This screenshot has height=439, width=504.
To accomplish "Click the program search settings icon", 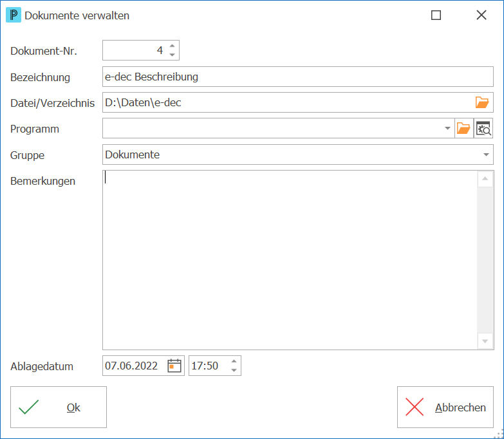I will pos(483,128).
